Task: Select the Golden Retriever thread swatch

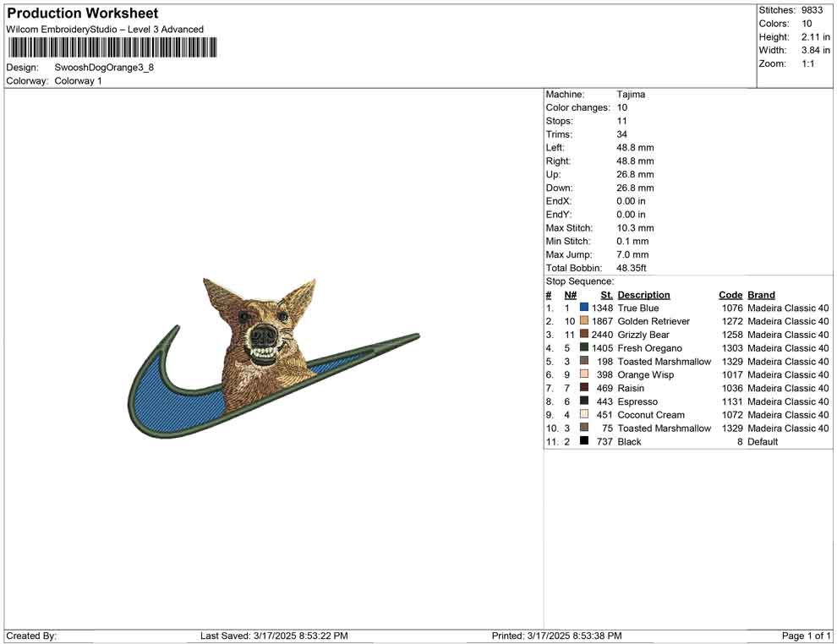Action: pyautogui.click(x=584, y=320)
